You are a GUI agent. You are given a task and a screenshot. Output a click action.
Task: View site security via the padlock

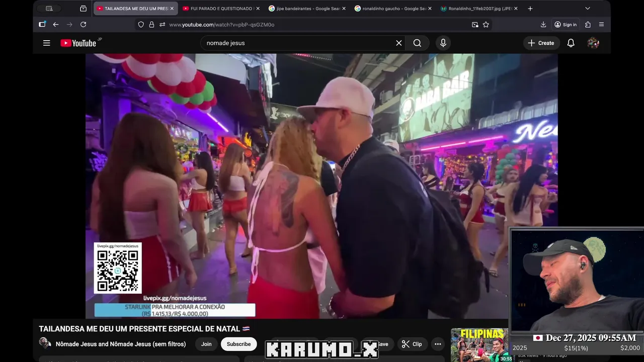coord(151,25)
